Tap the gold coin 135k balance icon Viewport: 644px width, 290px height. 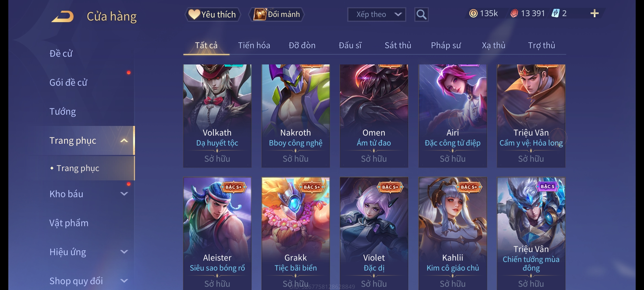[473, 13]
